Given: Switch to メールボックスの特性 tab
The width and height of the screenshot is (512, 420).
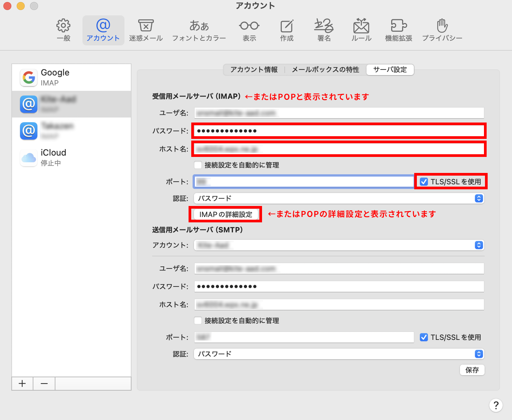Looking at the screenshot, I should coord(325,69).
